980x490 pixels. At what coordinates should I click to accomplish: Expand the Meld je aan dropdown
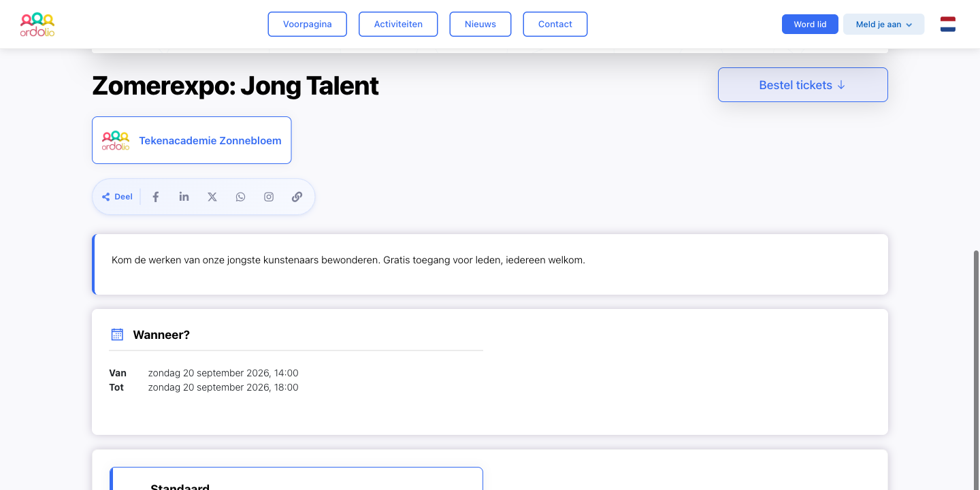(x=883, y=24)
